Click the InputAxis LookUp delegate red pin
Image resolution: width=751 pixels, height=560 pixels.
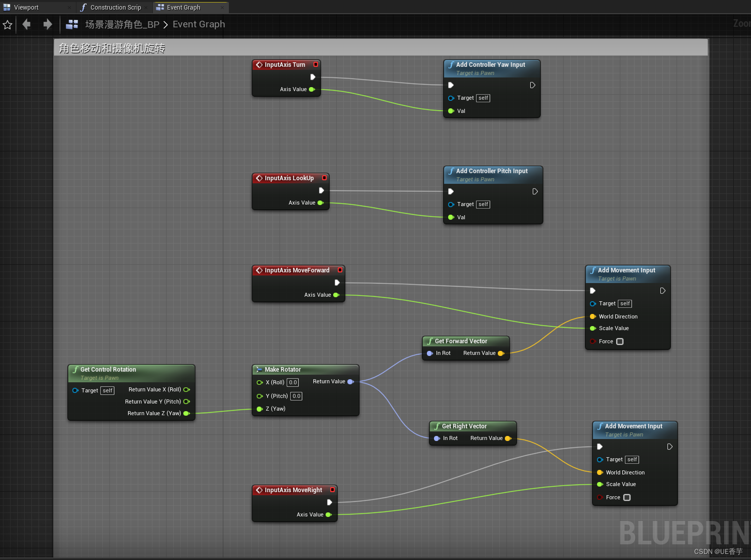324,178
